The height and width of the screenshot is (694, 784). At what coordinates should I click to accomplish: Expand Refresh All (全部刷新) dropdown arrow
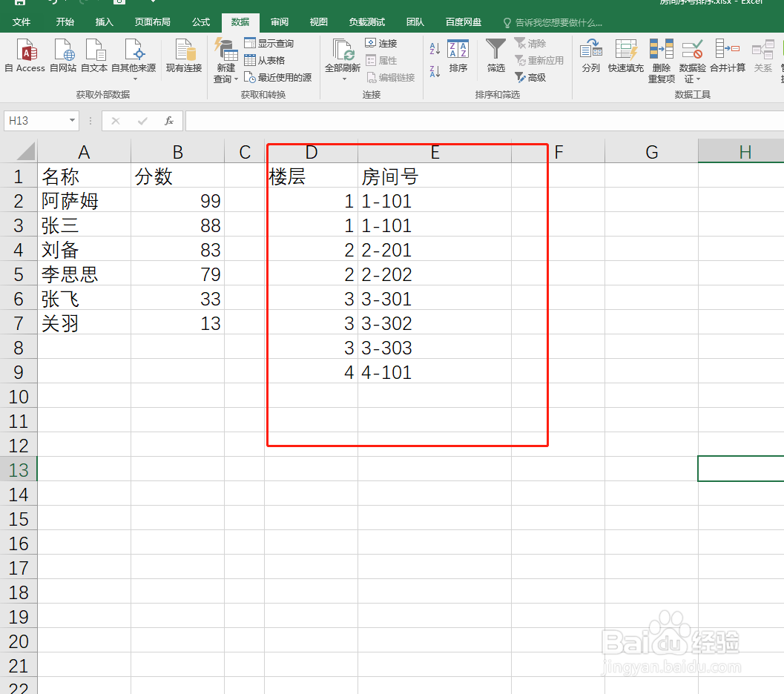click(344, 79)
